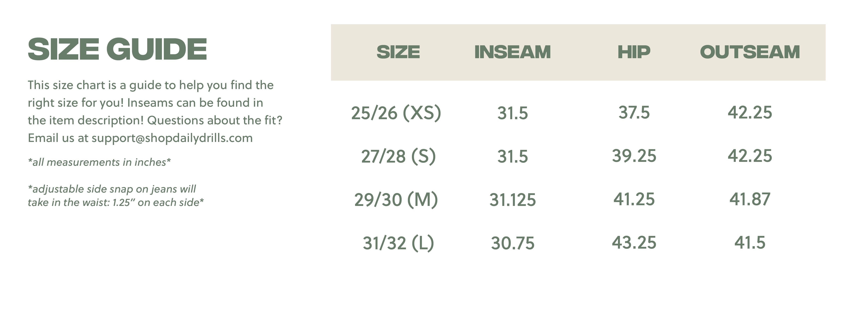Viewport: 868px width, 323px height.
Task: Click the 29/30 (M) size row label
Action: (396, 200)
